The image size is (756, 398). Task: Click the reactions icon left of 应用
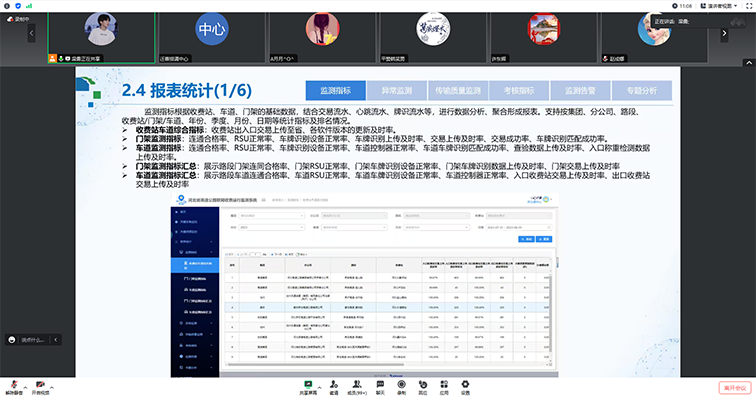pos(423,384)
